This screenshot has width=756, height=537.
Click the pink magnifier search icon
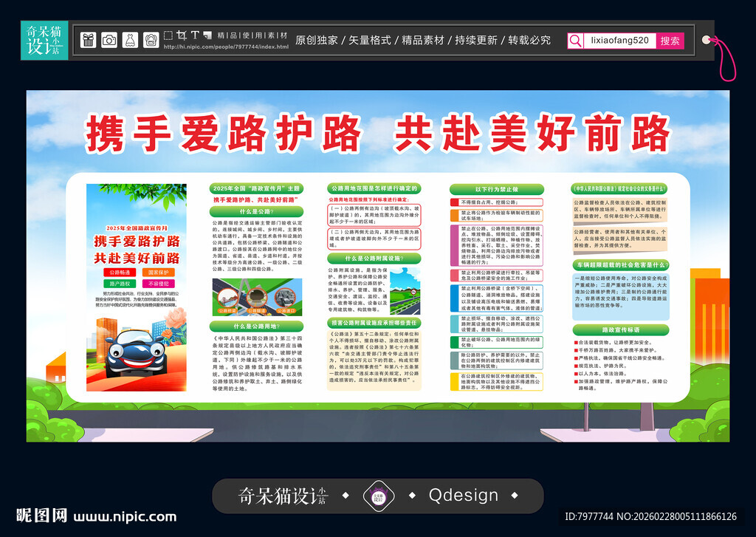pos(575,41)
